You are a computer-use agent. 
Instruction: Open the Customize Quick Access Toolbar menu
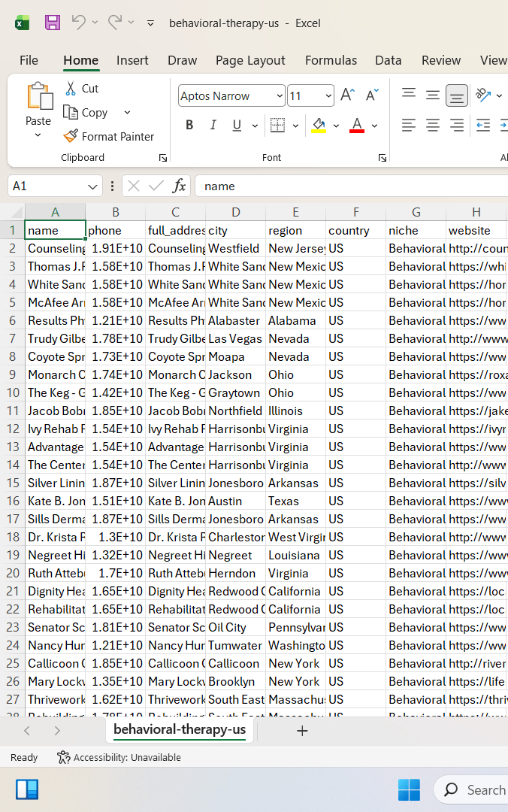tap(151, 23)
